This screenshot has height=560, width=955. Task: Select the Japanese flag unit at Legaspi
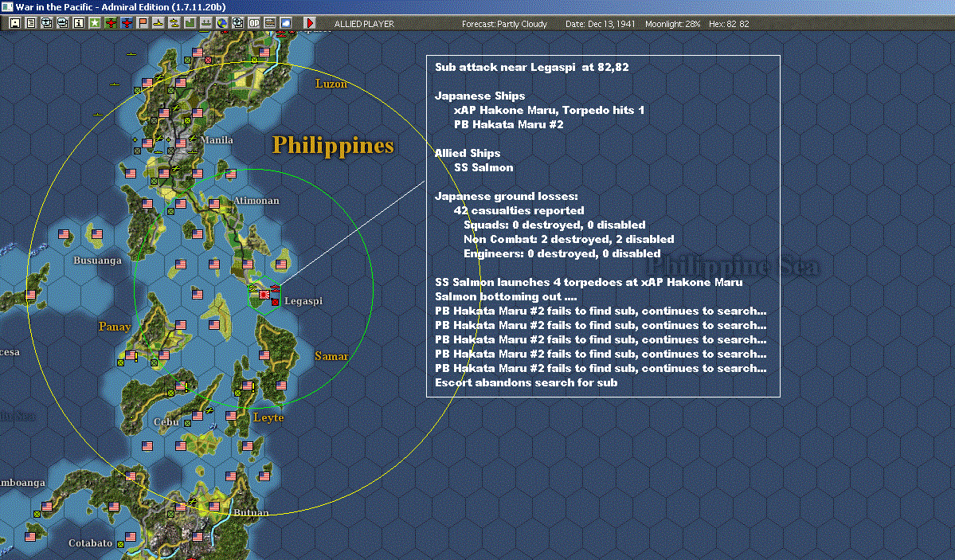[264, 295]
